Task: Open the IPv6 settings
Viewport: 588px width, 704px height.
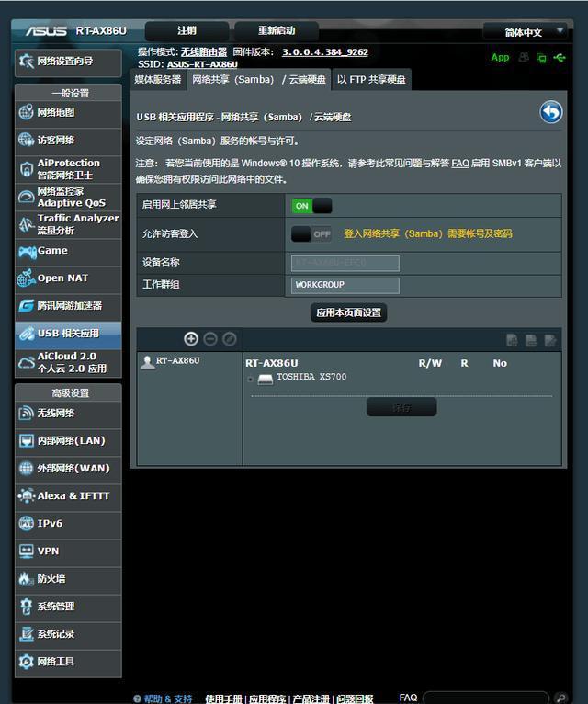Action: pos(68,524)
